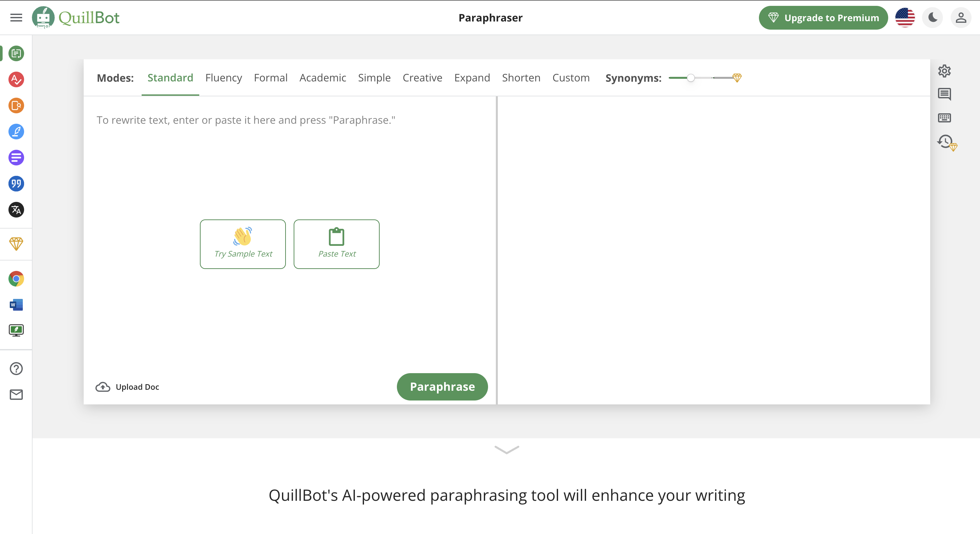Open the desktop app monitor icon
Screen dimensions: 980x534
click(x=16, y=330)
